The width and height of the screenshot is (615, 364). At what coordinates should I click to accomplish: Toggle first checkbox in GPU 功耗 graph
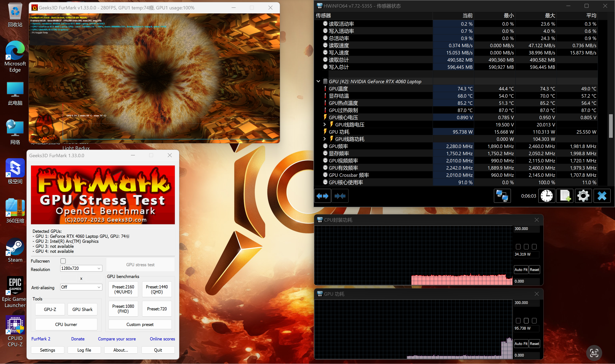pyautogui.click(x=518, y=321)
